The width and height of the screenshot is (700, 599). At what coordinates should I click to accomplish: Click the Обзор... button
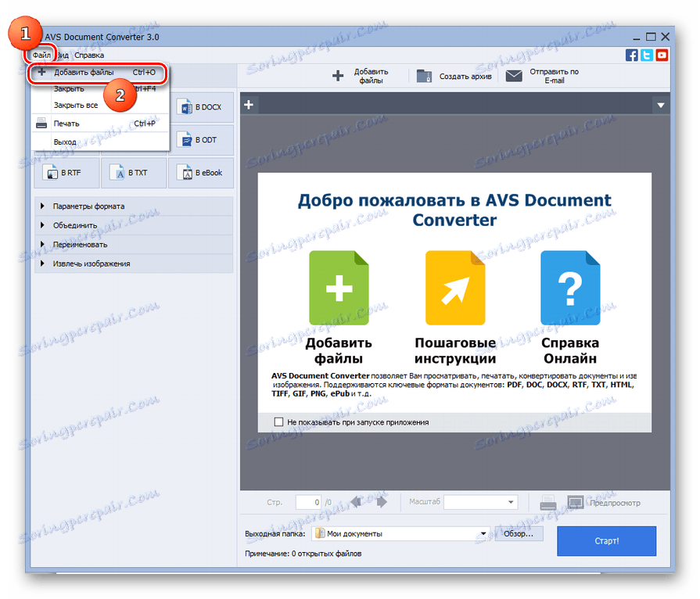[519, 534]
